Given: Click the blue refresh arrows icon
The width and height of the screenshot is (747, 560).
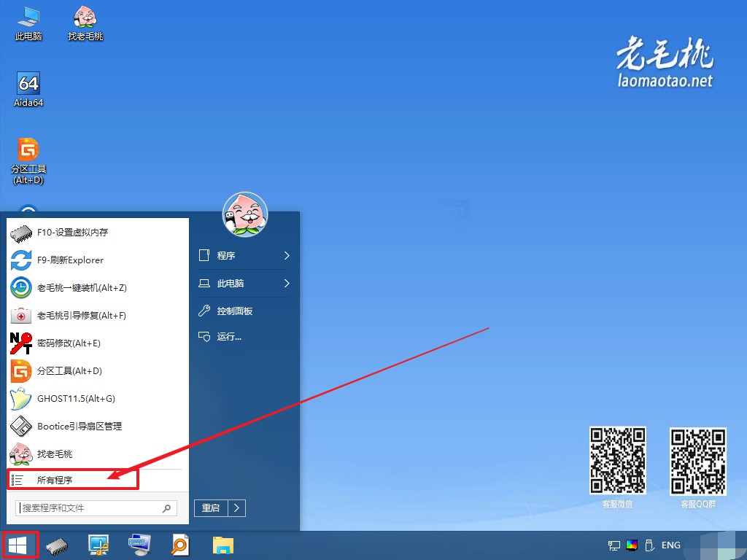Looking at the screenshot, I should (x=21, y=260).
